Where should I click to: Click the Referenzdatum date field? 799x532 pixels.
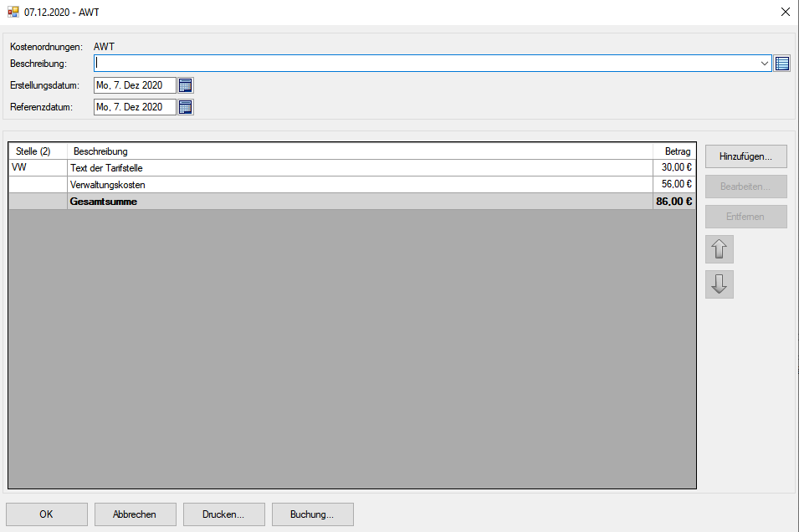[134, 107]
